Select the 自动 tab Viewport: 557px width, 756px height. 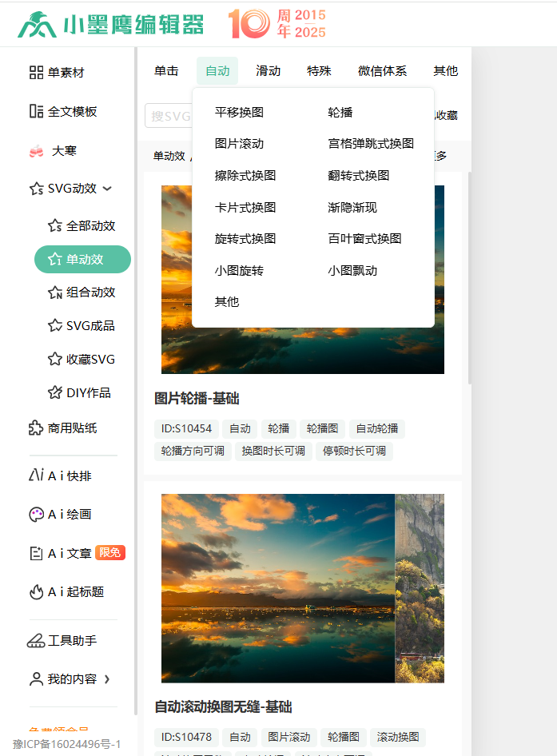point(217,71)
